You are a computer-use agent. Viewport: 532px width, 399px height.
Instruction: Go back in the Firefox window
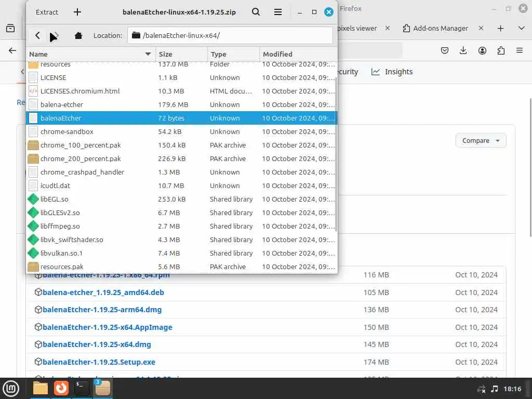coord(12,50)
